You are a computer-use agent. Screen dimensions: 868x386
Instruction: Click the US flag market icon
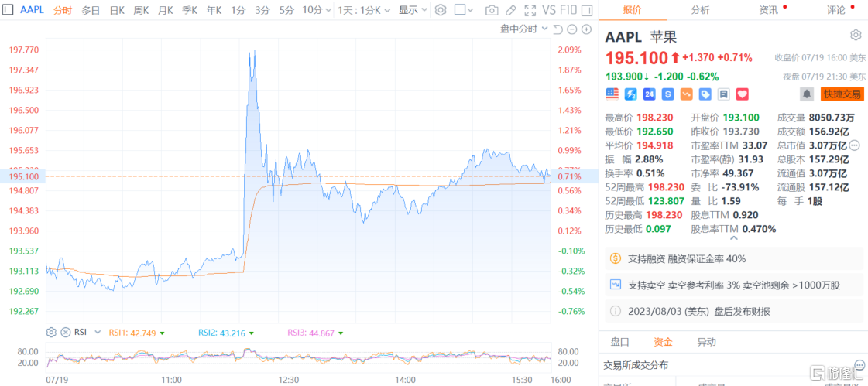612,94
